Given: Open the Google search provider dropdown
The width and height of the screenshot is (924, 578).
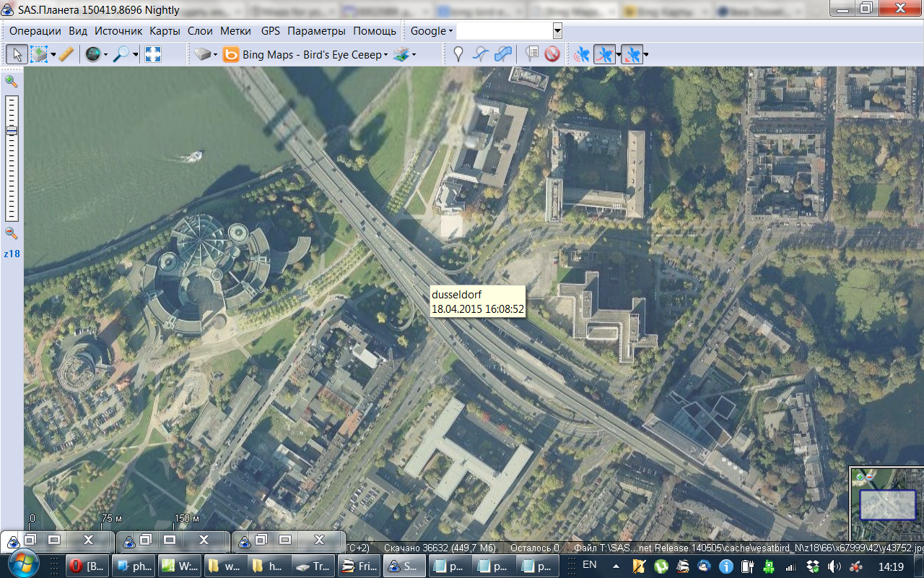Looking at the screenshot, I should point(432,31).
